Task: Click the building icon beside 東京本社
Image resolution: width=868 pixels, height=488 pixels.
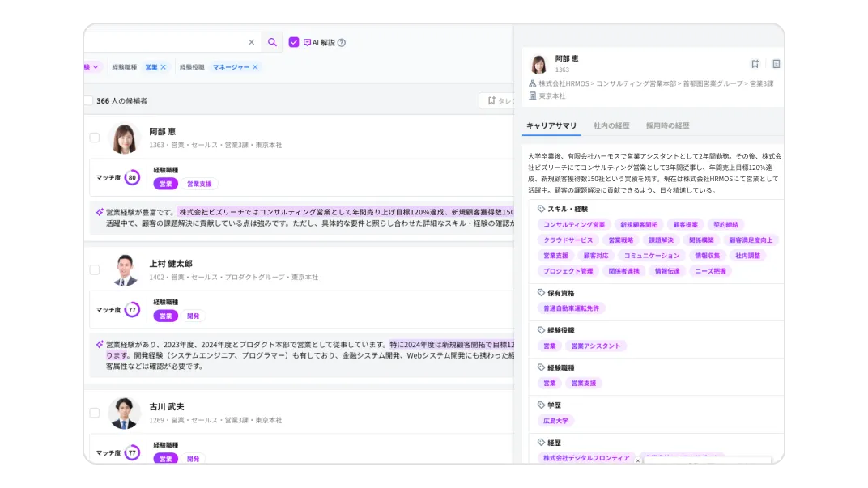Action: [533, 95]
